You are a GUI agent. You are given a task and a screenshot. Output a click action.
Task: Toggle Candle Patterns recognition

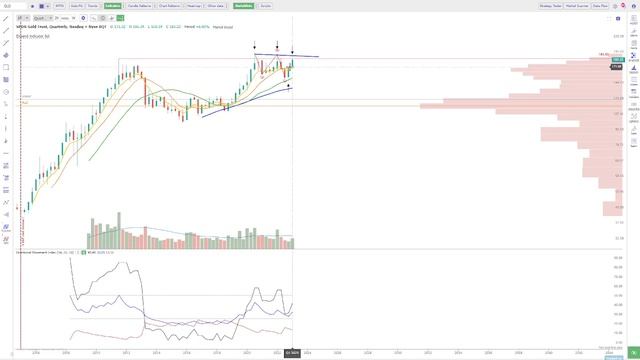[139, 6]
